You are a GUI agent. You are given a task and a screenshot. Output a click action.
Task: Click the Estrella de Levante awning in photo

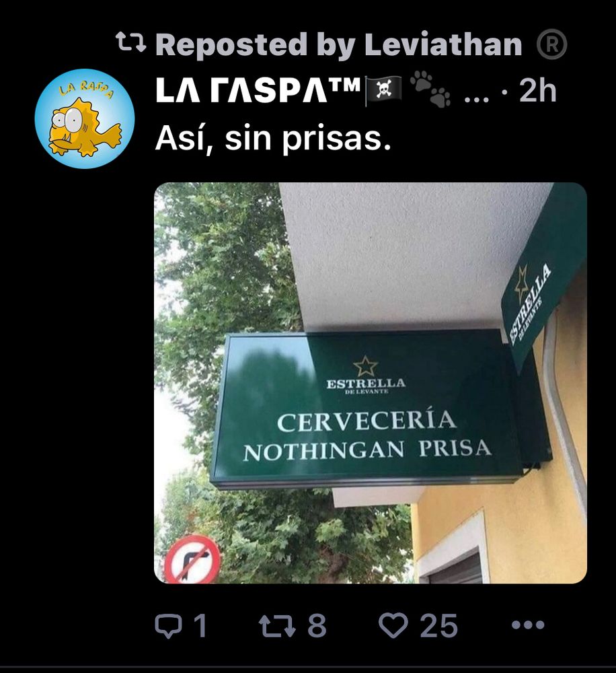pos(544,279)
